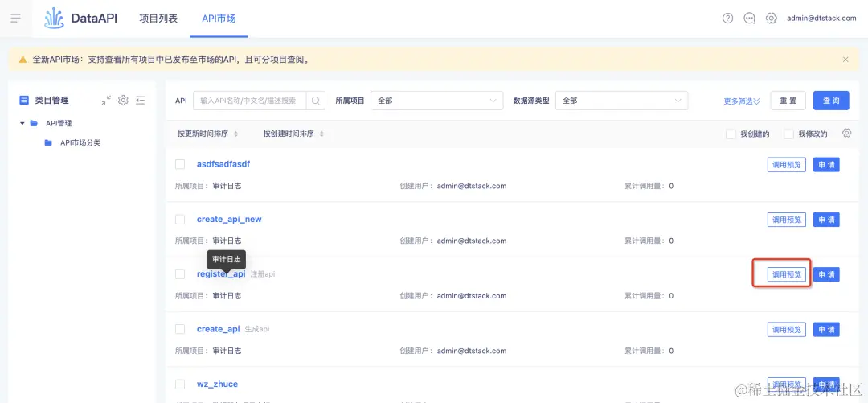Click 生成api description text
Screen dimensions: 868x403
tap(257, 329)
